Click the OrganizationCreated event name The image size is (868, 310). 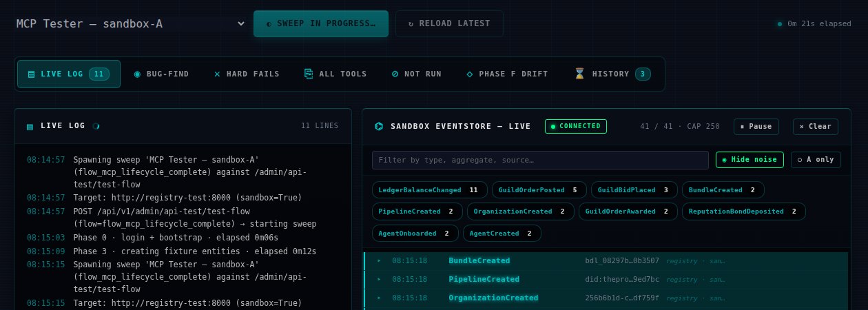point(493,298)
